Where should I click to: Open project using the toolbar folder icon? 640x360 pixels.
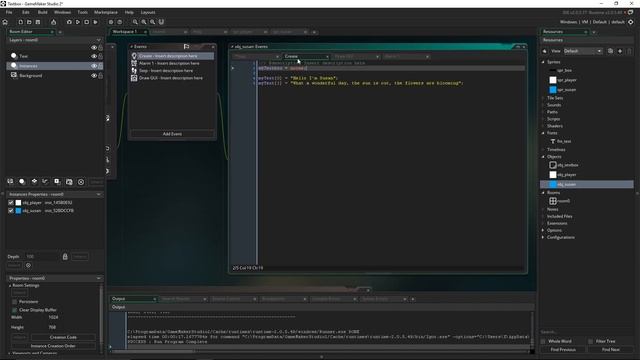click(x=29, y=22)
